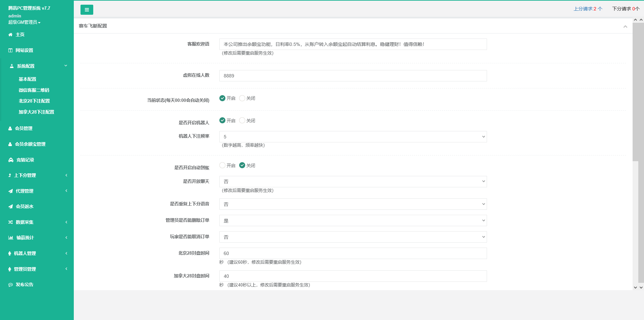This screenshot has height=320, width=644.
Task: Click the shuffle icon beside 数据采集
Action: tap(10, 222)
